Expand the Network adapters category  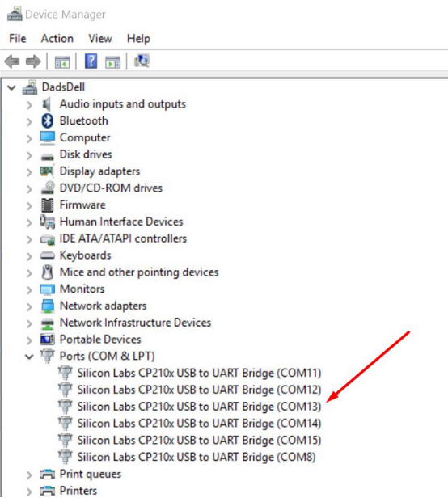coord(29,307)
